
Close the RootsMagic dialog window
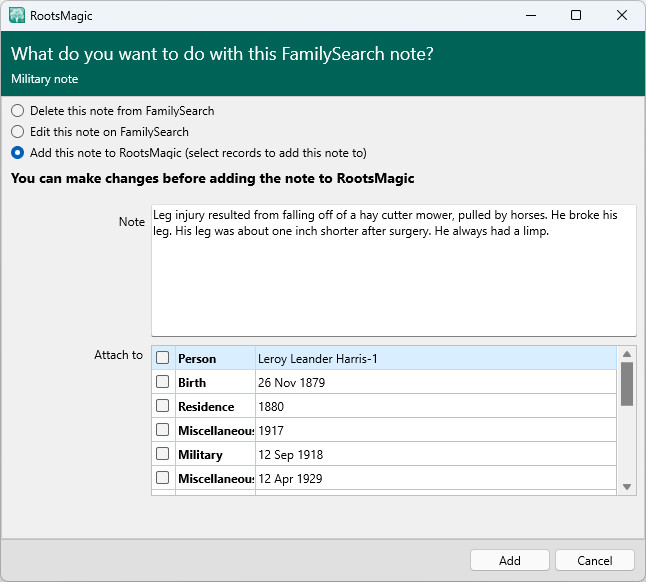[622, 16]
